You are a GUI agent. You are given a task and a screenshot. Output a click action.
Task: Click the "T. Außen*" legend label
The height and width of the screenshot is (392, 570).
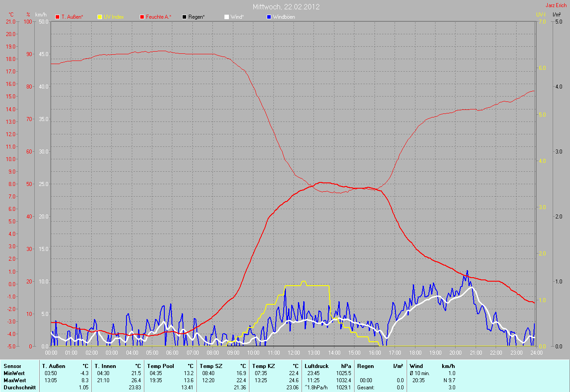tap(72, 17)
